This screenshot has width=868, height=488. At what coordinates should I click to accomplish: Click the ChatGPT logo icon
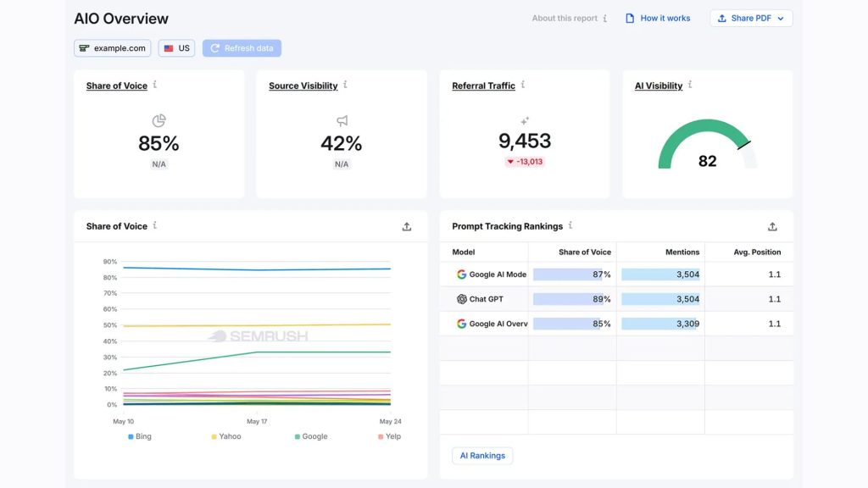pyautogui.click(x=462, y=299)
